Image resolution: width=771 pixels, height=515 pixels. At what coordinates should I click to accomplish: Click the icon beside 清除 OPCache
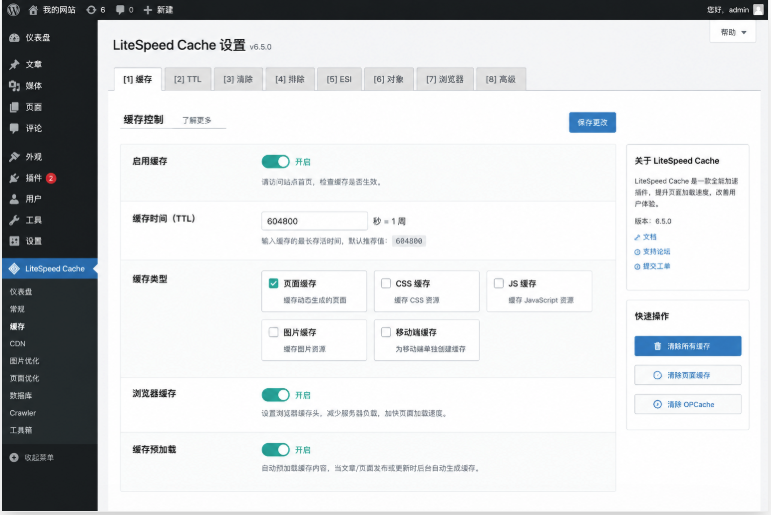click(x=657, y=404)
